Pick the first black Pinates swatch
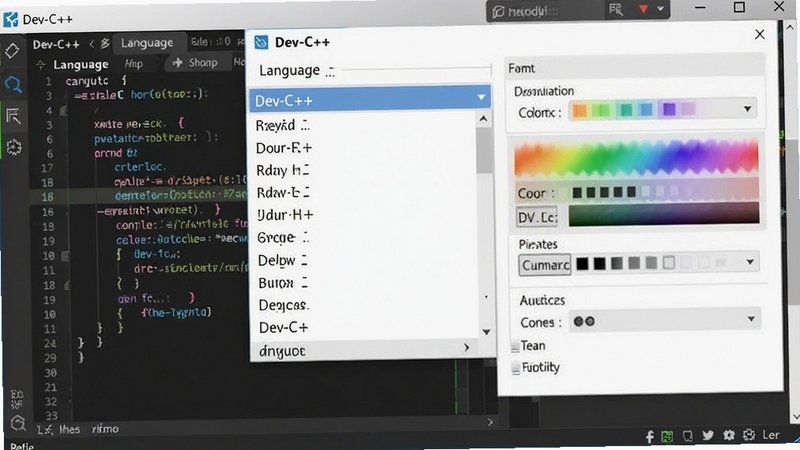800x450 pixels. click(582, 263)
